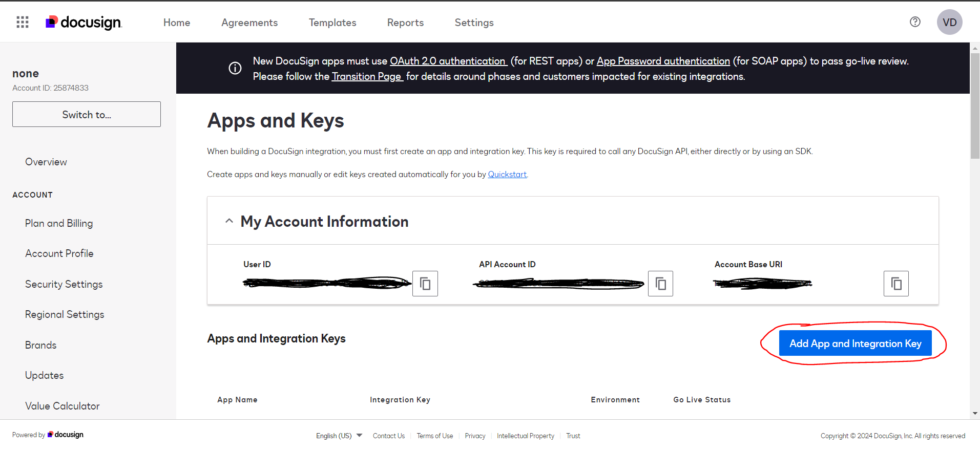The width and height of the screenshot is (980, 451).
Task: Open Account Profile in the sidebar
Action: [59, 253]
